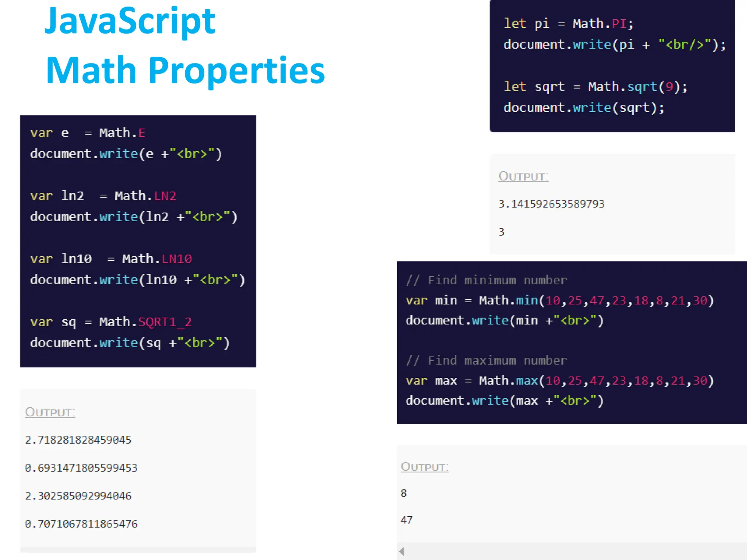Click the Output label above 2.718281828459045

[x=50, y=412]
